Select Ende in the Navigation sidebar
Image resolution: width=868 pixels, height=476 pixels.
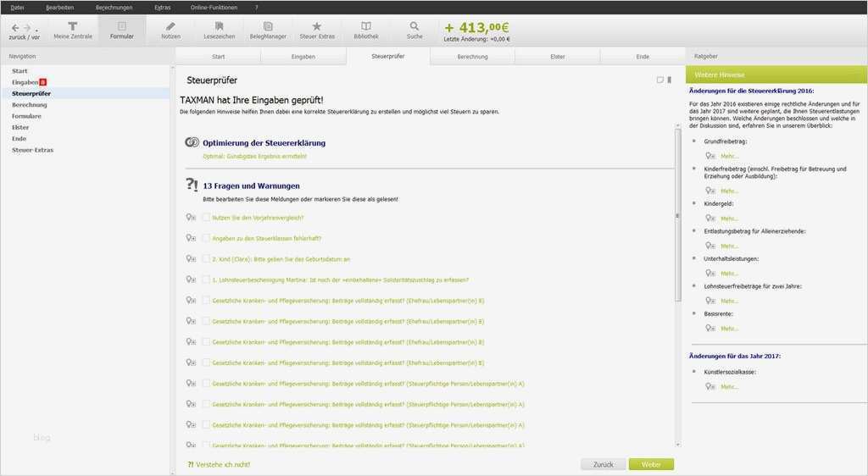tap(19, 138)
